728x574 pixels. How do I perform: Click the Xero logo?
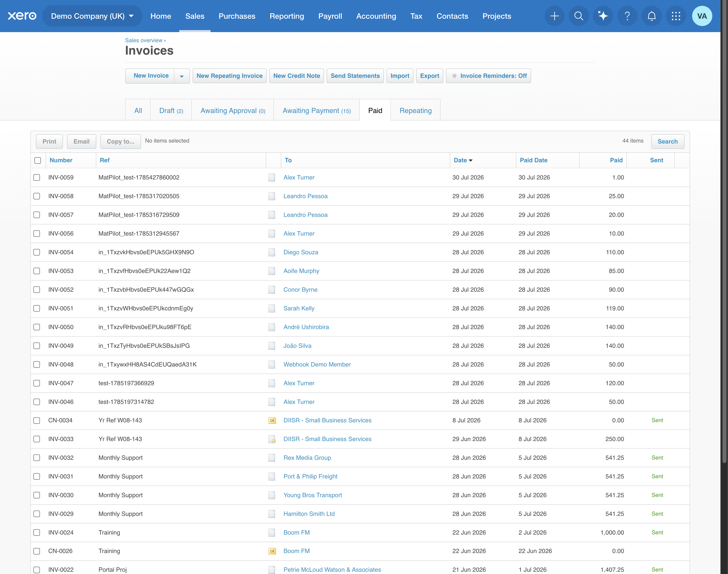(x=22, y=16)
